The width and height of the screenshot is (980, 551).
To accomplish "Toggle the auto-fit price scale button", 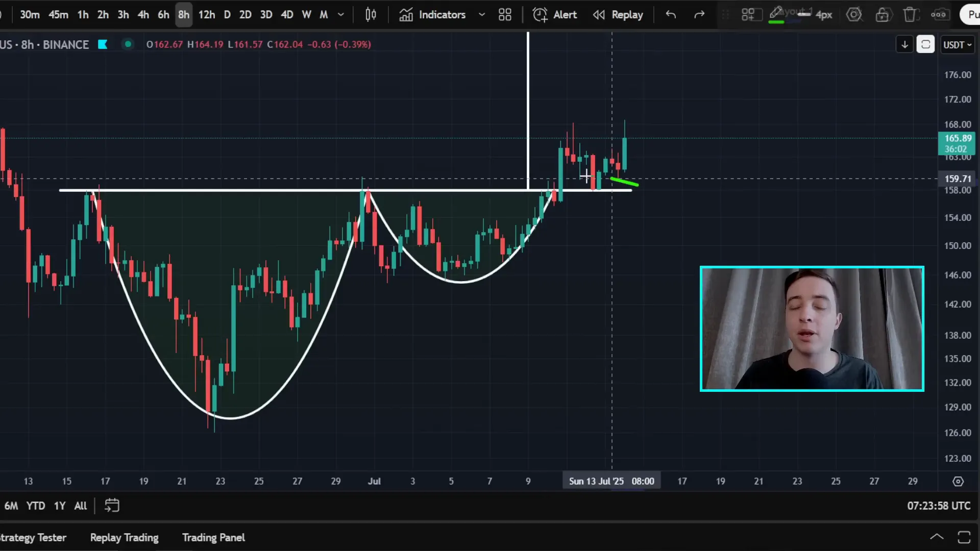I will click(x=925, y=45).
